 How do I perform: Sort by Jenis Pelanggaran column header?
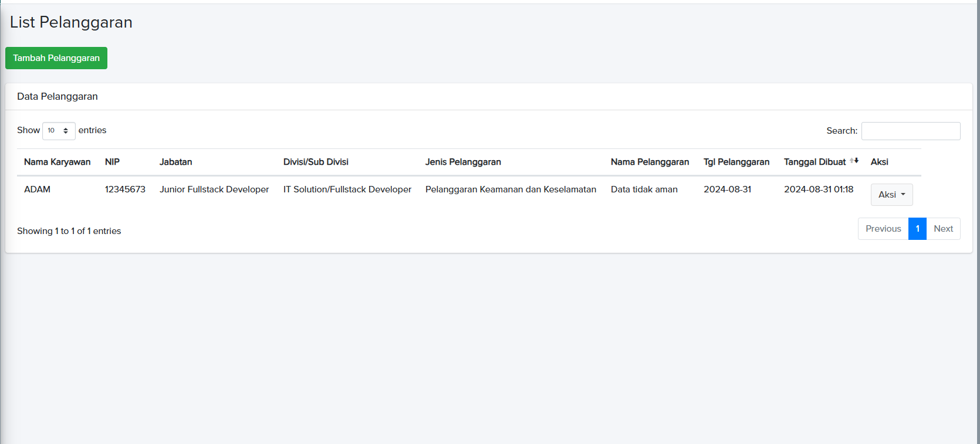click(x=462, y=162)
